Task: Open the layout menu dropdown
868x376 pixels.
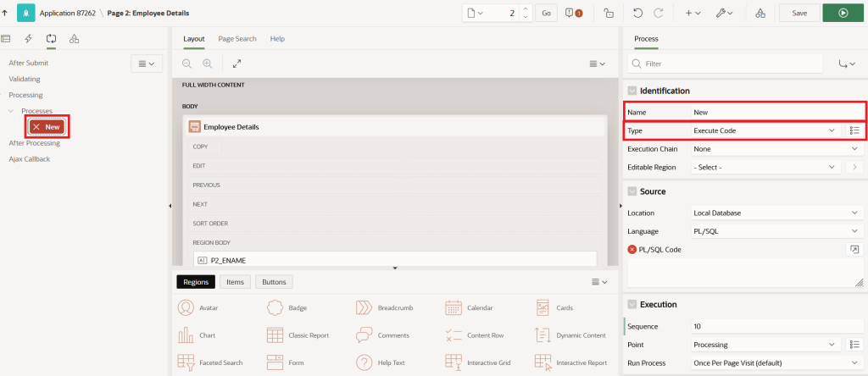Action: coord(598,64)
